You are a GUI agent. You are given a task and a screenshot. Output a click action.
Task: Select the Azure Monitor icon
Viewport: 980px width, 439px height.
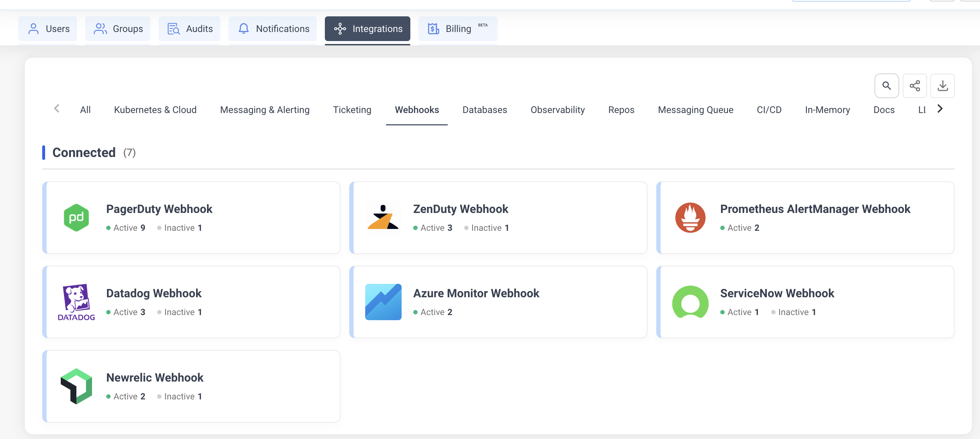(x=383, y=302)
